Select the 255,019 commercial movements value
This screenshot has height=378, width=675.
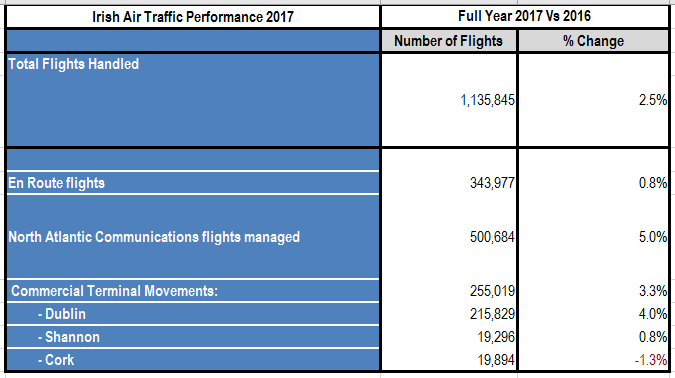pyautogui.click(x=492, y=291)
